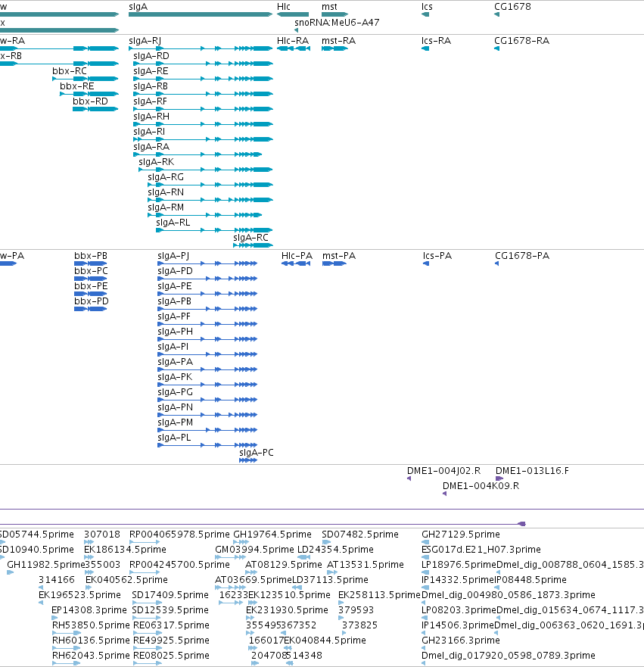644x667 pixels.
Task: Click EST label Dmel_dig_017920_0598_0789.3prime
Action: point(509,656)
